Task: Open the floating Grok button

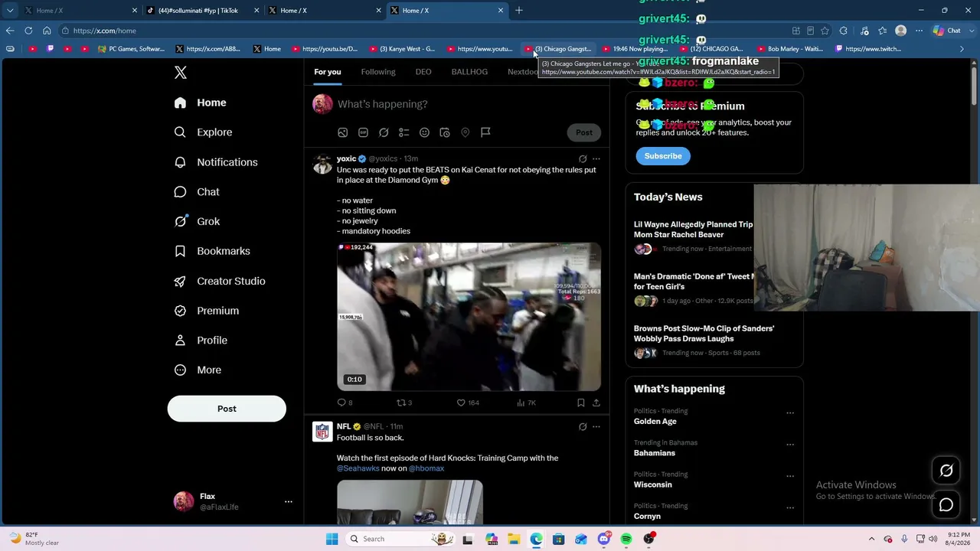Action: point(946,471)
